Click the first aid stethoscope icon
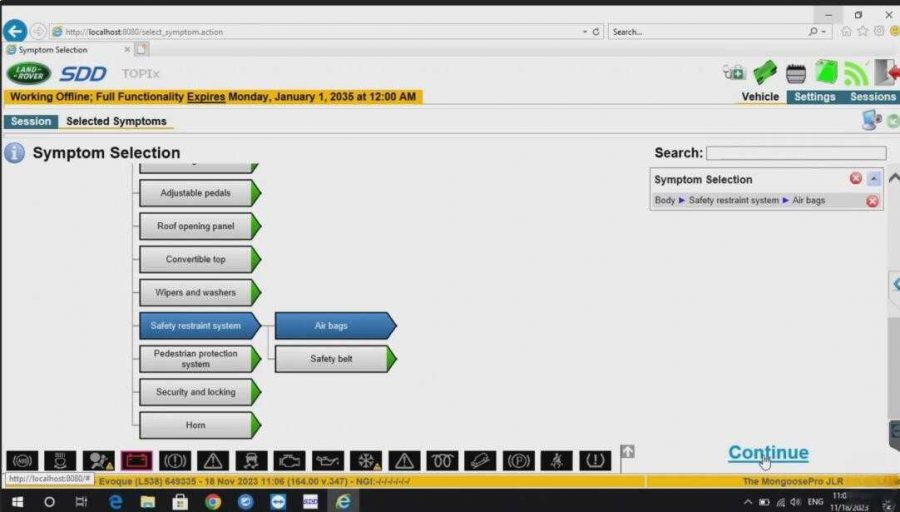Viewport: 900px width, 512px height. (734, 73)
